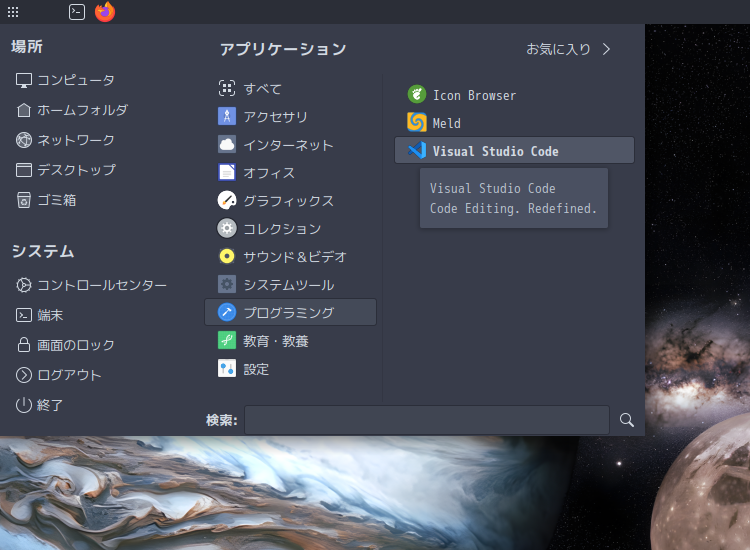This screenshot has height=550, width=750.
Task: Click the ホームフォルダ house icon
Action: pyautogui.click(x=24, y=110)
